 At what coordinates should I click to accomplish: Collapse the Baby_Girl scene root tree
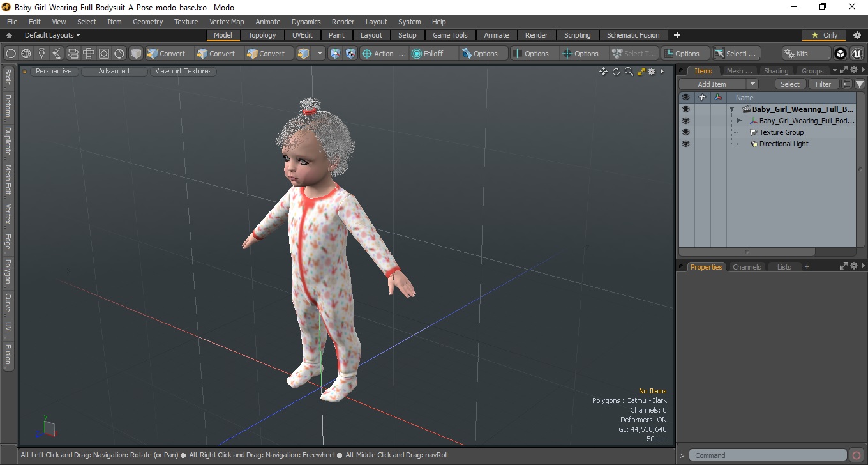tap(732, 110)
